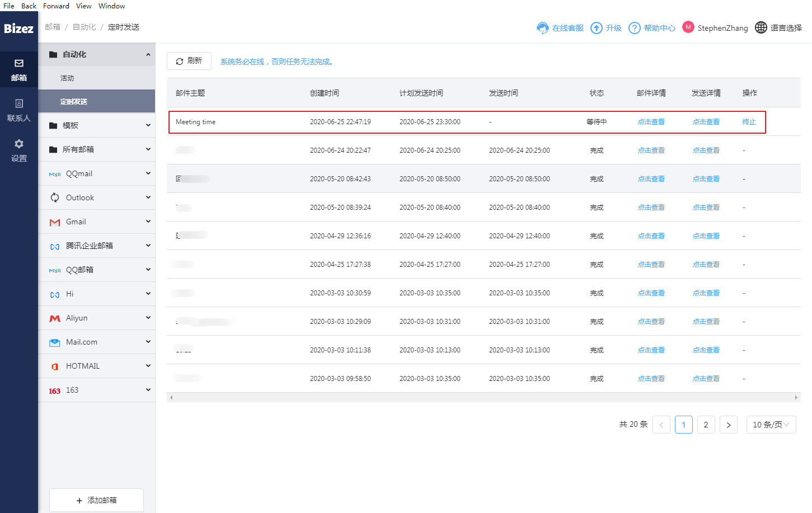
Task: Click the 计划发送时间 column header
Action: 421,93
